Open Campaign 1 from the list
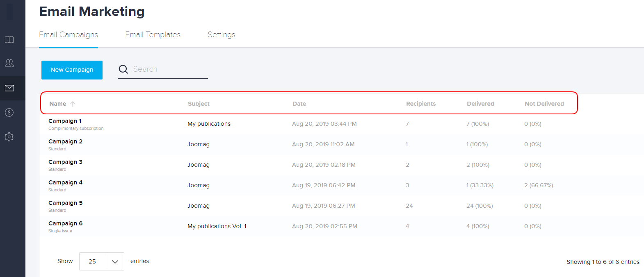 (65, 121)
